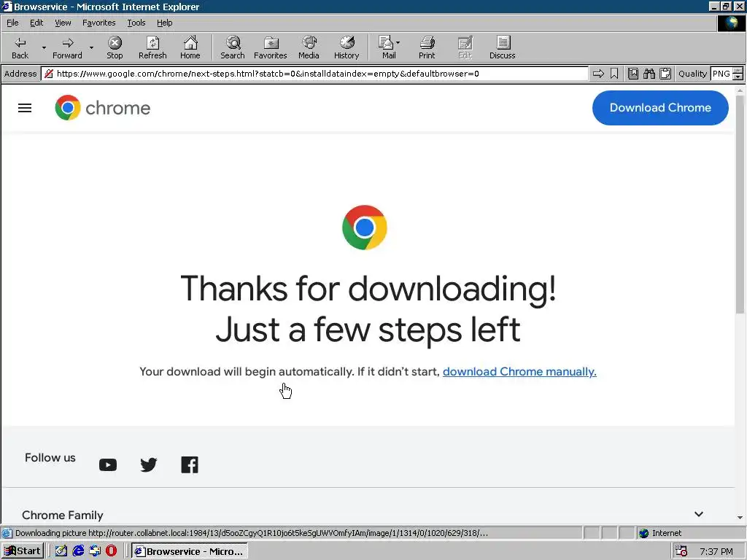This screenshot has height=560, width=747.
Task: Launch Internet Explorer from quick launch
Action: [77, 551]
